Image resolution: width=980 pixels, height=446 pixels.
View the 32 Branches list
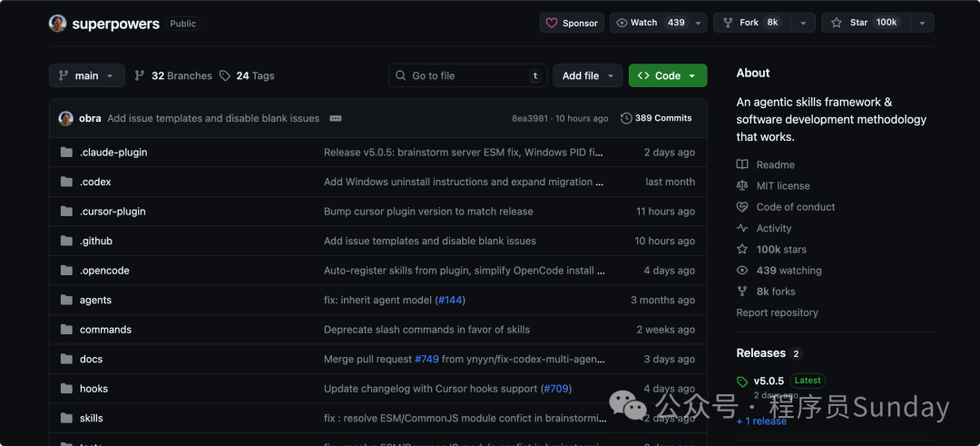tap(173, 75)
